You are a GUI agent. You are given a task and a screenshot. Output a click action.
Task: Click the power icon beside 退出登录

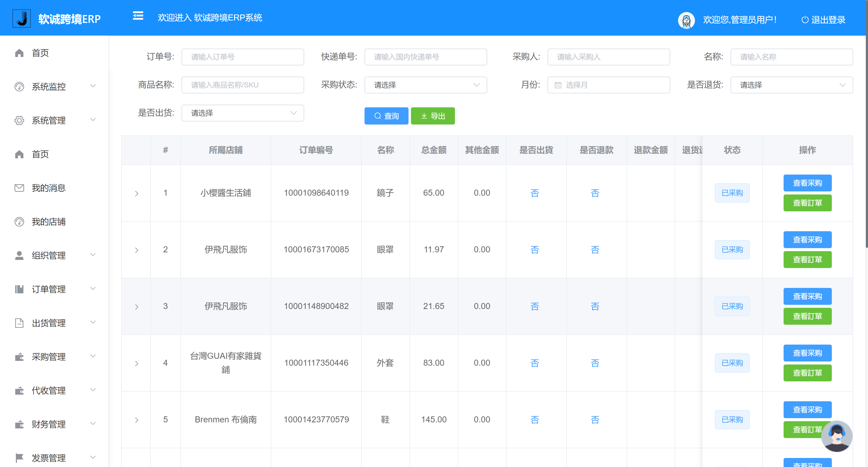[805, 20]
